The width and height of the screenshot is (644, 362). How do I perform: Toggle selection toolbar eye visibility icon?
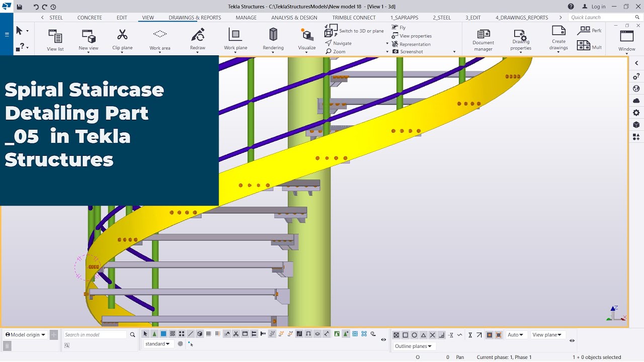(x=383, y=340)
